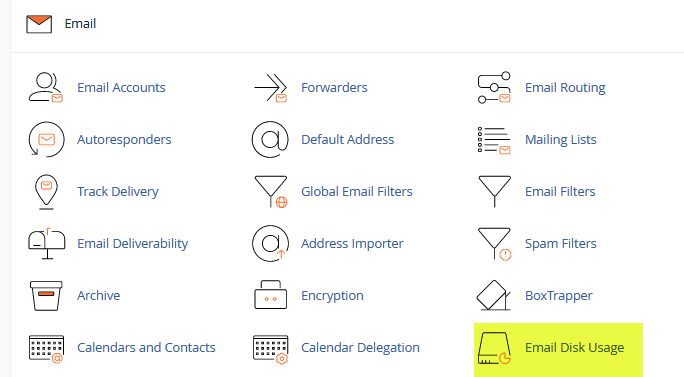The image size is (684, 377).
Task: Open the Email Filters link
Action: [x=560, y=192]
